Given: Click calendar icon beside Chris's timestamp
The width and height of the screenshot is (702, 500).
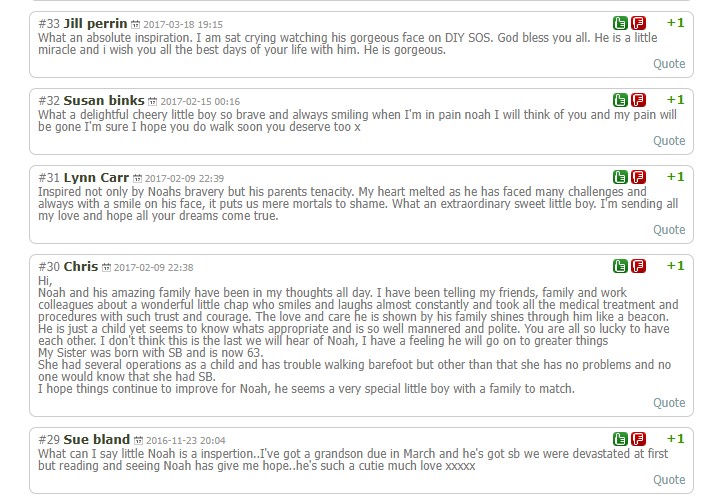Looking at the screenshot, I should [x=107, y=267].
